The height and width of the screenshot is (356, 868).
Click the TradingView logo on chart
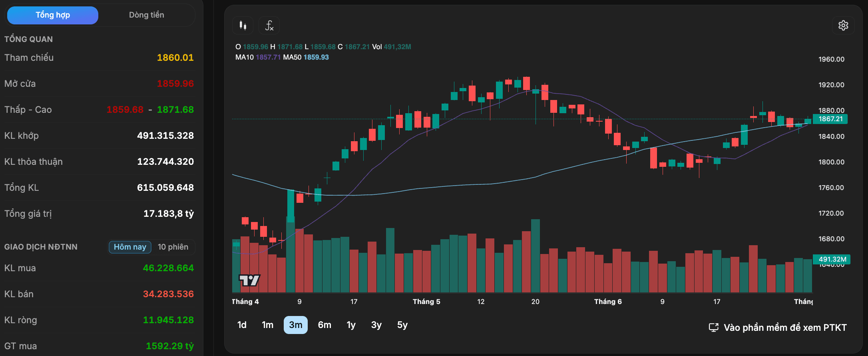[x=249, y=280]
